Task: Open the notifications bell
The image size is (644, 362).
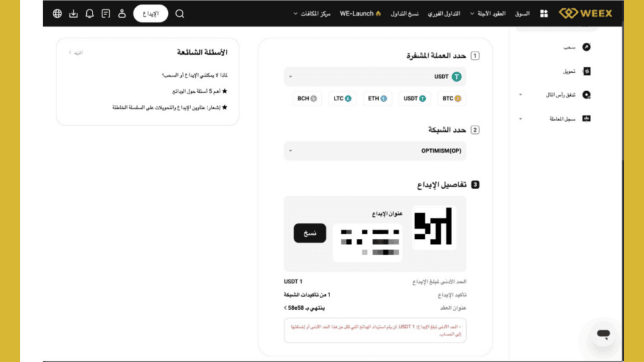Action: point(89,14)
